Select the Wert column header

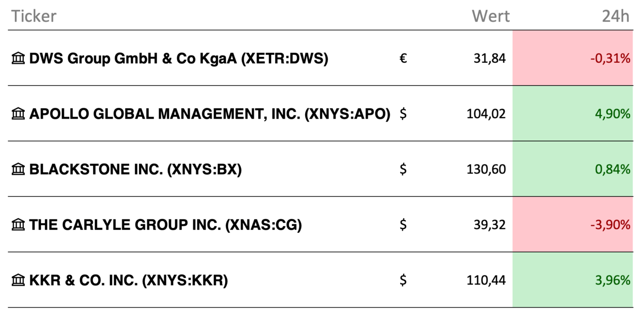(491, 16)
